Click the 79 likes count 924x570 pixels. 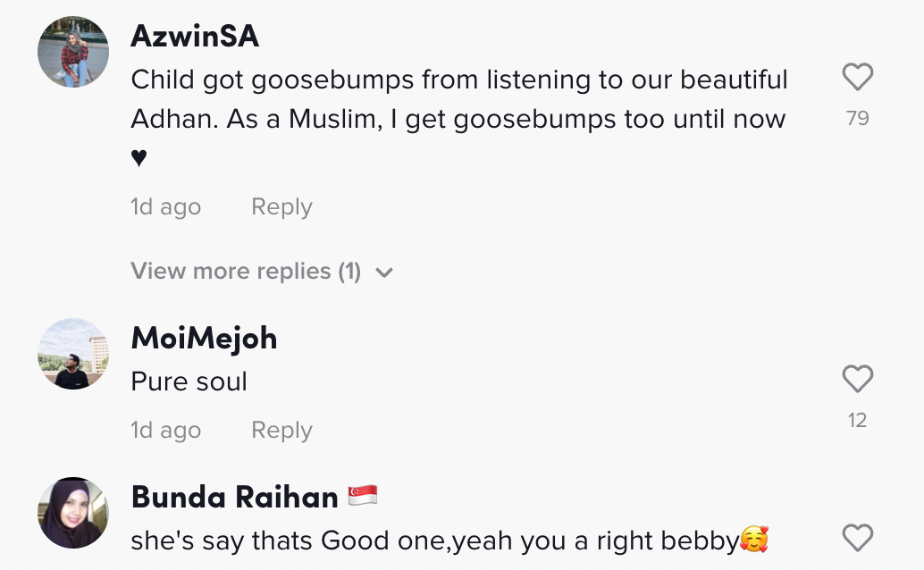click(x=857, y=118)
